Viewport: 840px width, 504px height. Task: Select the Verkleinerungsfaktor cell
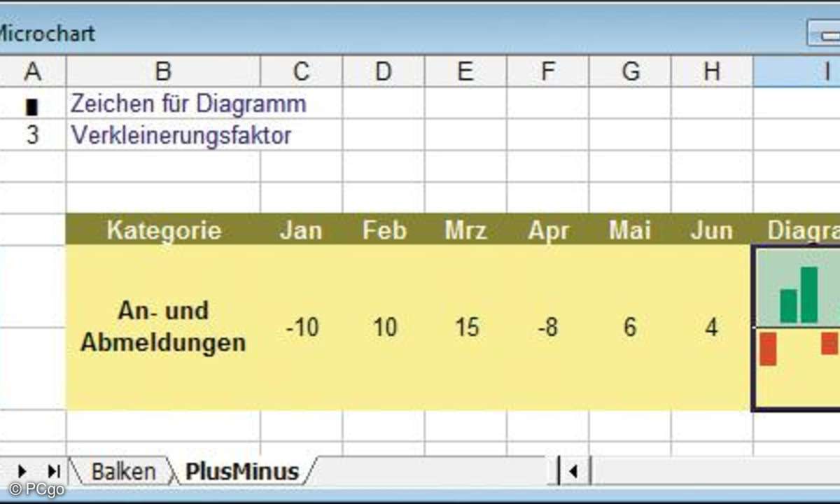(181, 135)
